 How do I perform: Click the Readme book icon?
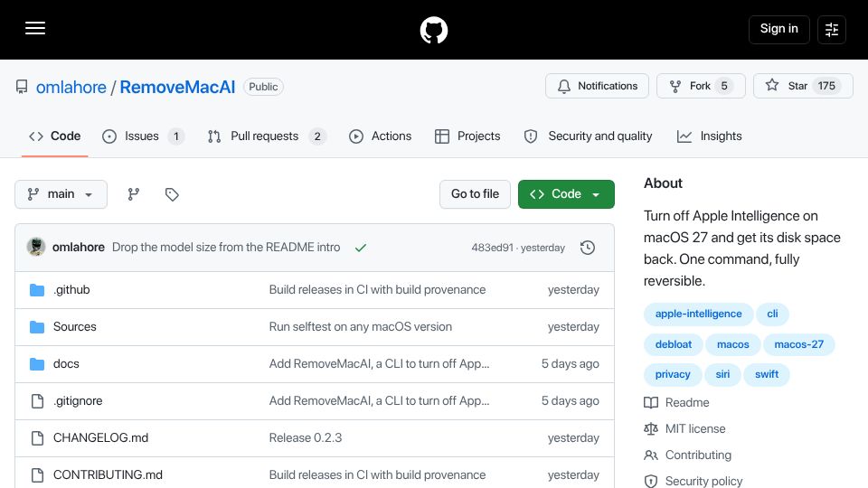coord(651,403)
